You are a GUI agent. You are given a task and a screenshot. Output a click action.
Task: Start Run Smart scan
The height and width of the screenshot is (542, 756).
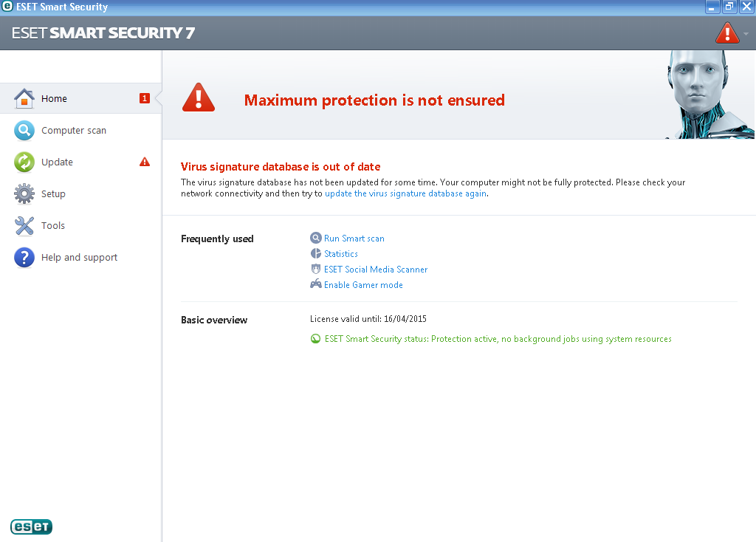coord(354,239)
